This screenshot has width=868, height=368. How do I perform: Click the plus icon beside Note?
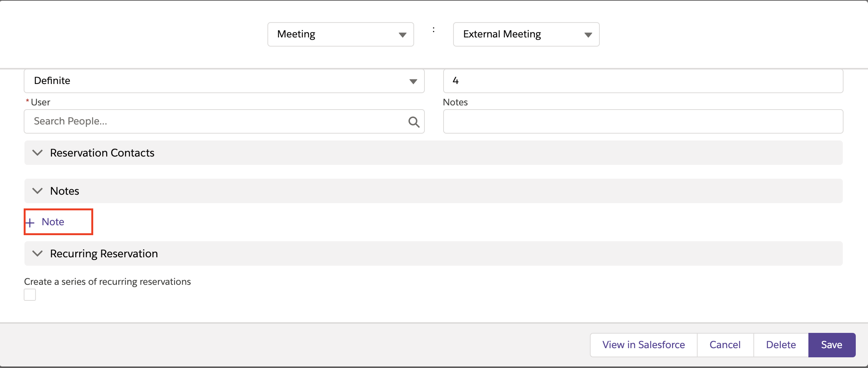click(30, 223)
